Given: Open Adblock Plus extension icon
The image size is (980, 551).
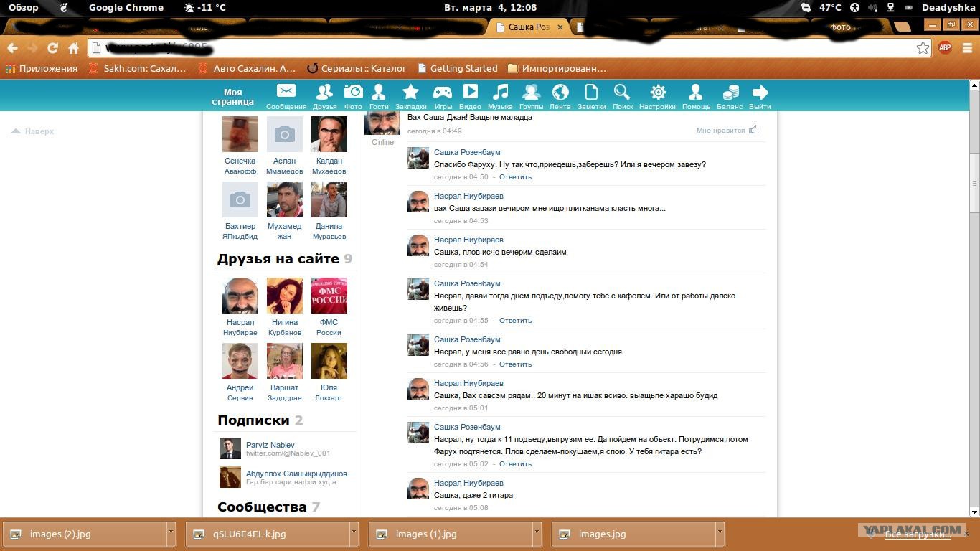Looking at the screenshot, I should pos(945,48).
